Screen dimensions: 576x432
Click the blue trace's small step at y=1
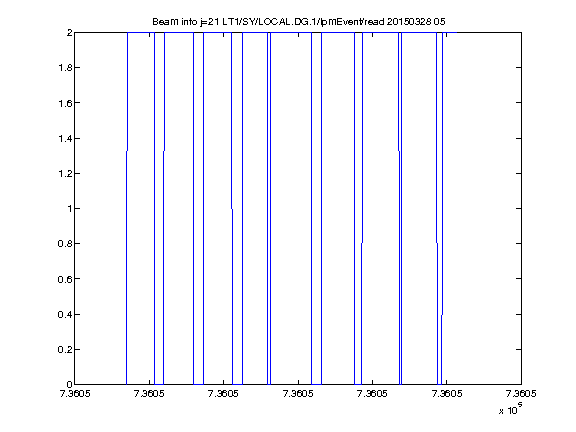(x=232, y=209)
